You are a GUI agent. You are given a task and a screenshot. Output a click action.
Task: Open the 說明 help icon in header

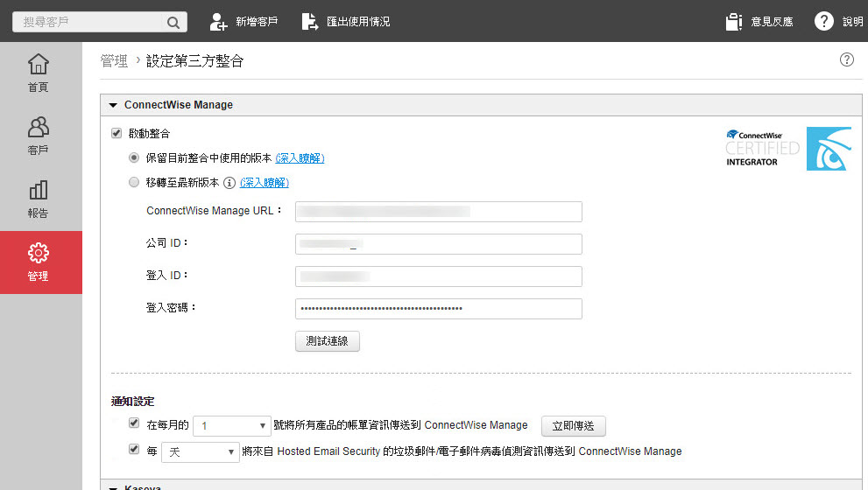823,22
